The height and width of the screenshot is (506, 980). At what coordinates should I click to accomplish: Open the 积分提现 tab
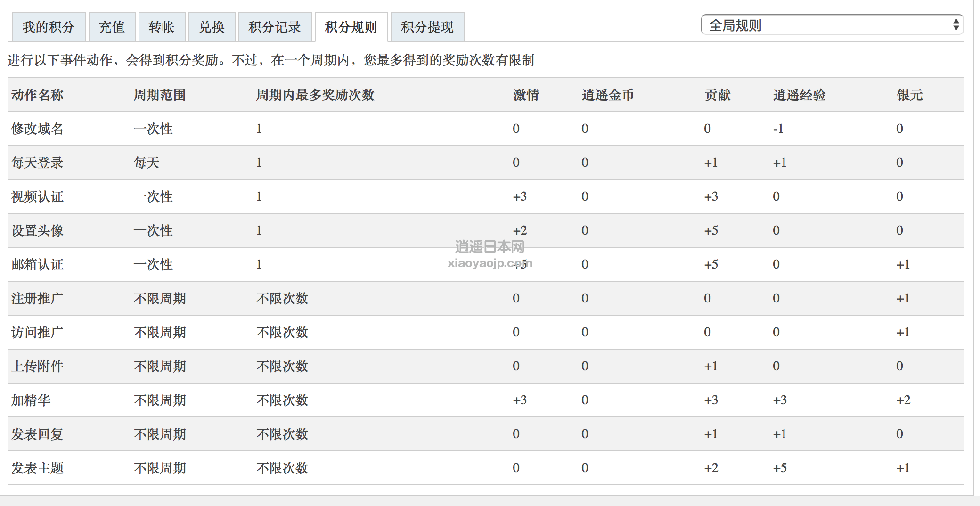click(427, 27)
